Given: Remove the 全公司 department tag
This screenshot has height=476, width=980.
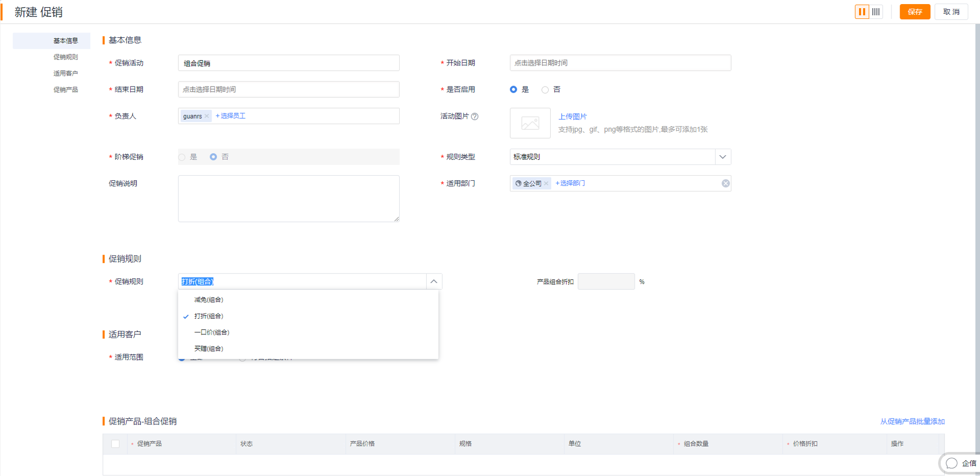Looking at the screenshot, I should tap(546, 183).
